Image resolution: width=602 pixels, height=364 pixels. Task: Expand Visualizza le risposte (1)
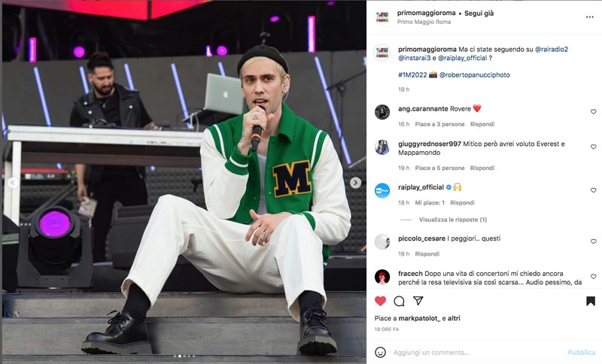453,220
